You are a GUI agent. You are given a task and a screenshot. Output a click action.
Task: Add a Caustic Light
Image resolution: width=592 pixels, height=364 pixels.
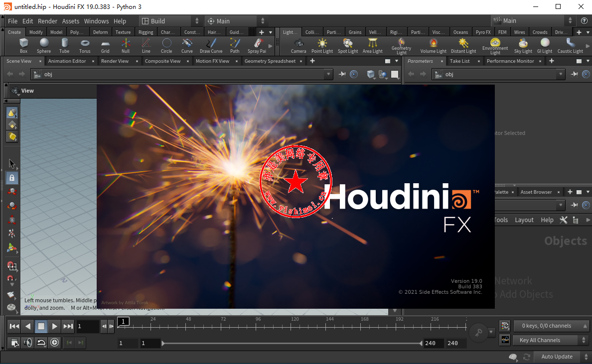570,46
